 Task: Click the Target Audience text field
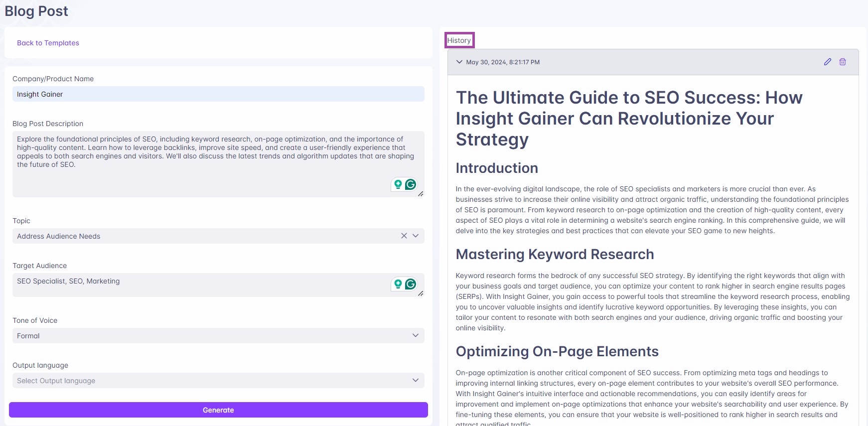tap(218, 284)
